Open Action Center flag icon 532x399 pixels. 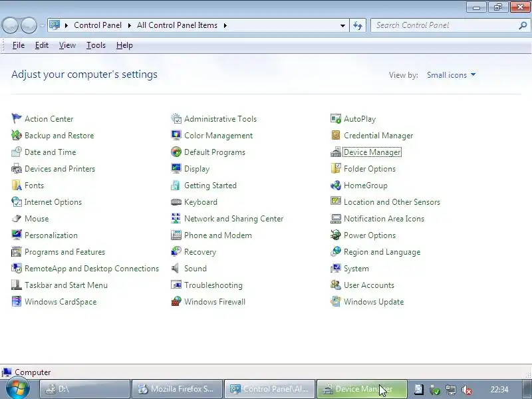[16, 119]
